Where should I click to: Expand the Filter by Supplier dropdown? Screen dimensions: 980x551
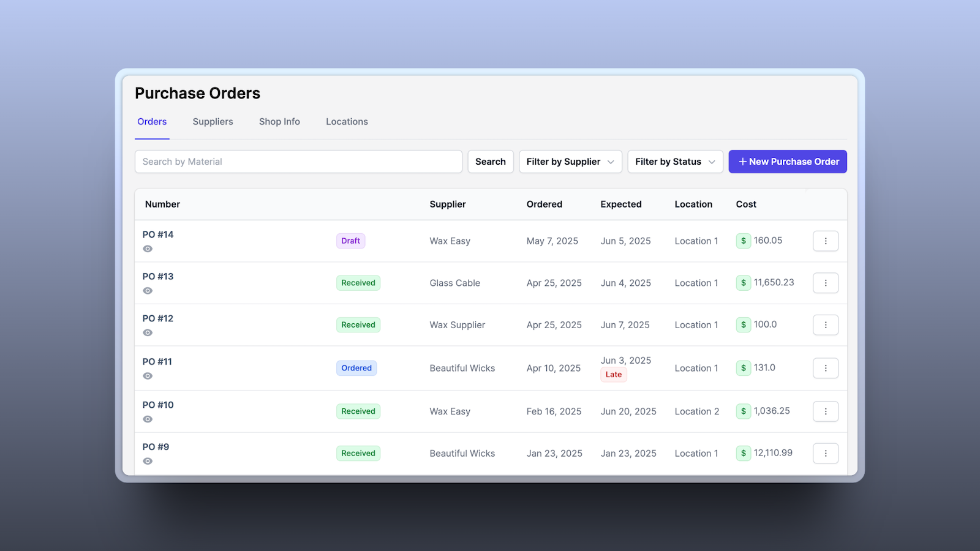(570, 162)
